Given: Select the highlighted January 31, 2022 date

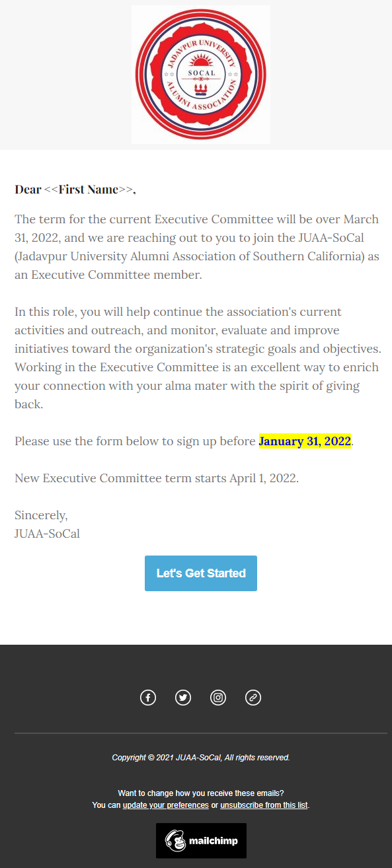Looking at the screenshot, I should pyautogui.click(x=305, y=441).
